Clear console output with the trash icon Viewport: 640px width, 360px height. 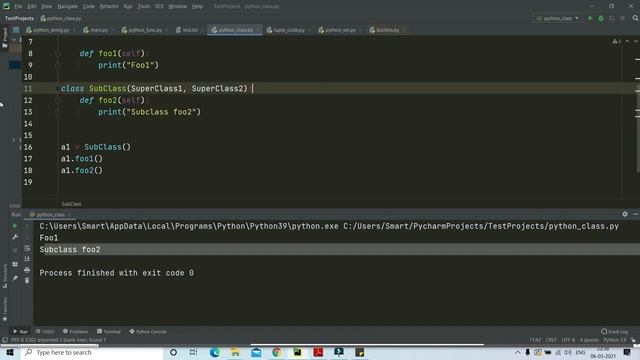pyautogui.click(x=27, y=280)
